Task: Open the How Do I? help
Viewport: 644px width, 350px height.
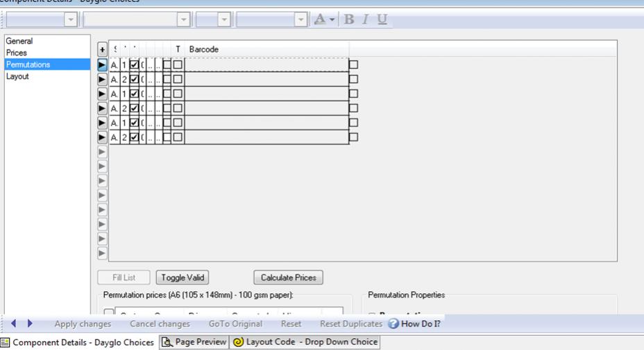Action: [414, 324]
